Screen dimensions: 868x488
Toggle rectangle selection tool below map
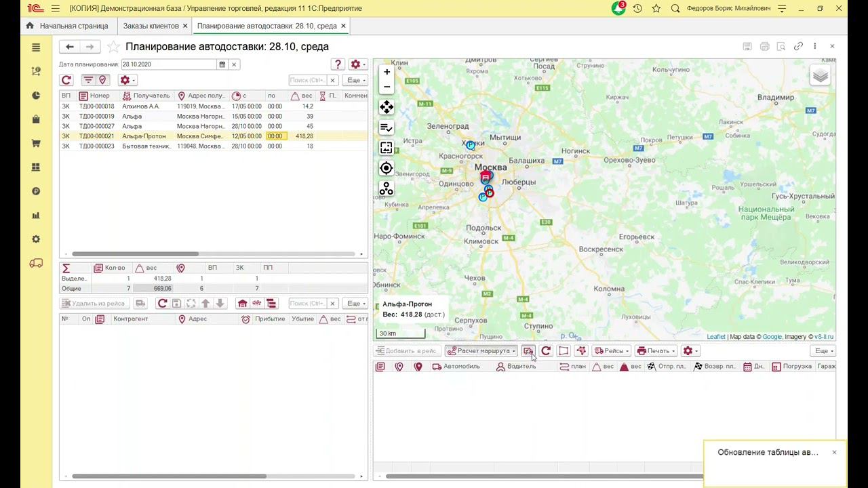tap(563, 350)
